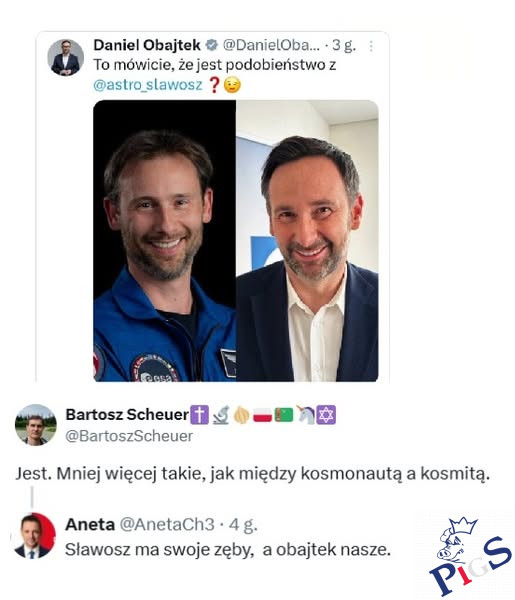Image resolution: width=515 pixels, height=600 pixels.
Task: Click the @AnetaCh3 handle
Action: (167, 525)
